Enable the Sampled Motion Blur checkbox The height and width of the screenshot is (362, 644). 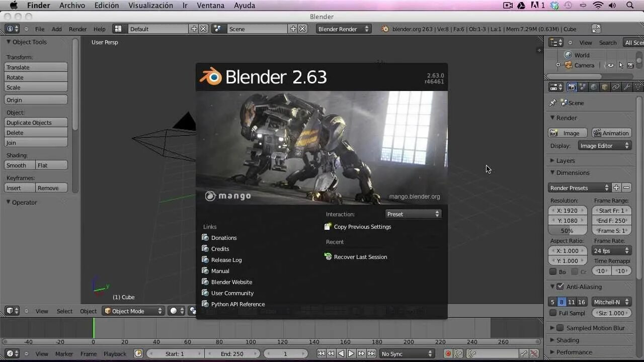(x=560, y=328)
